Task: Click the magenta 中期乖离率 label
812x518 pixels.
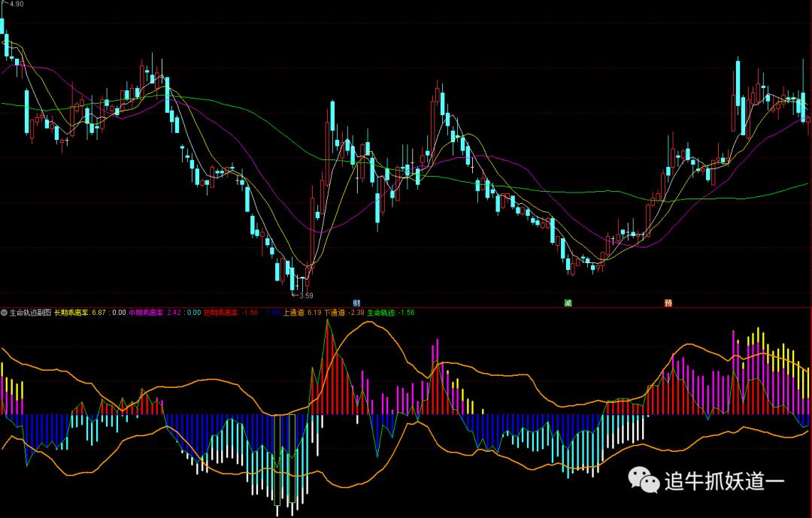Action: pyautogui.click(x=147, y=312)
